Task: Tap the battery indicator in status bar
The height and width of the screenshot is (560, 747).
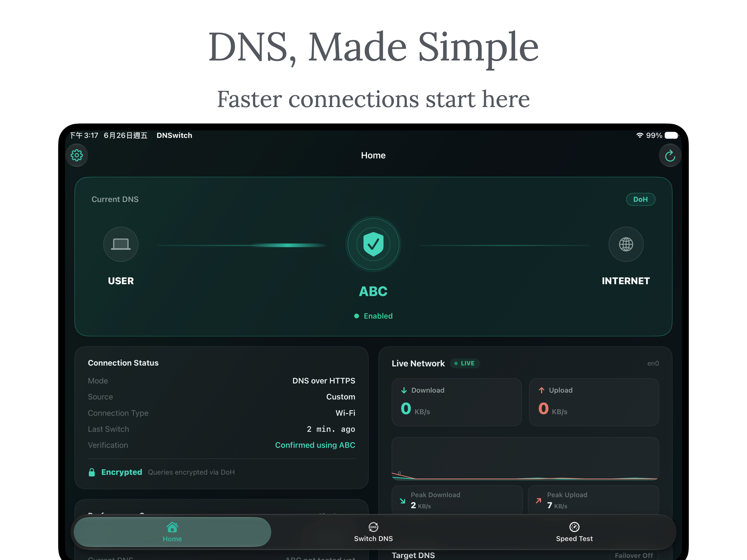Action: click(x=671, y=135)
